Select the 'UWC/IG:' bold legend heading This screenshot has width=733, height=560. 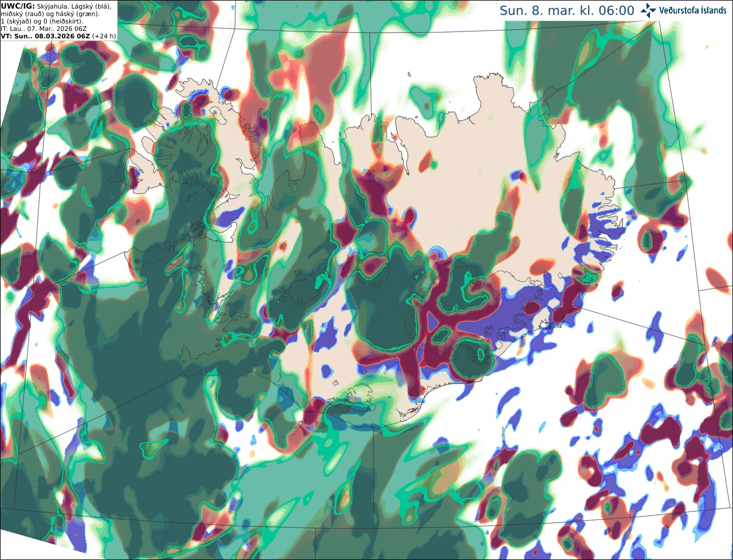click(17, 6)
